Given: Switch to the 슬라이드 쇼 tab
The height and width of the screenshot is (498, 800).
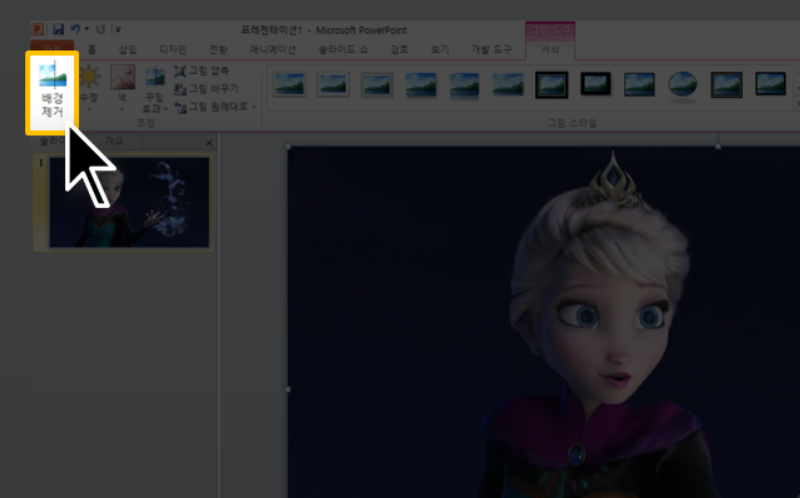Looking at the screenshot, I should [x=343, y=49].
